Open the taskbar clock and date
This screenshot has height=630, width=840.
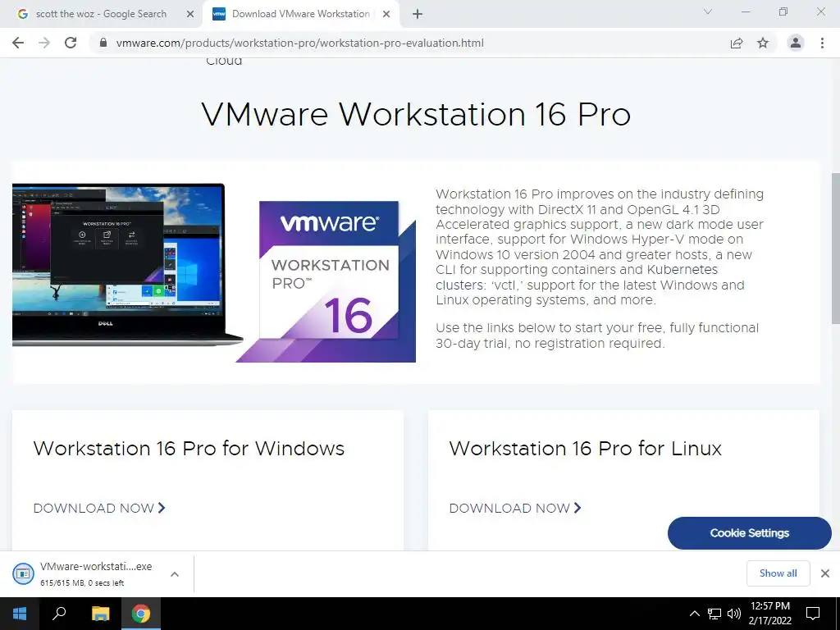tap(769, 614)
